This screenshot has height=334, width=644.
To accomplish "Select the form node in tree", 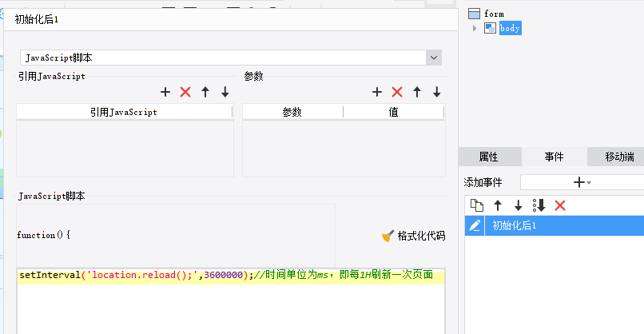I will (x=494, y=14).
